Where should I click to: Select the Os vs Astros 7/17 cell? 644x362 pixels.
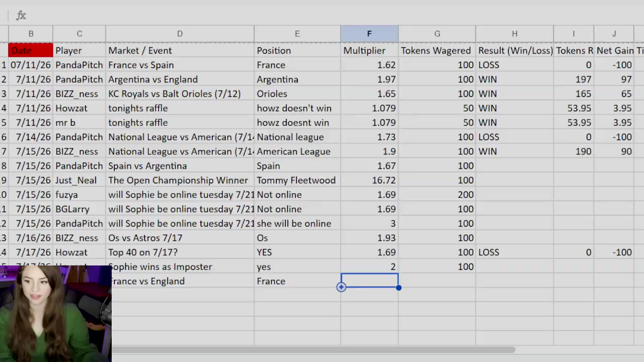(180, 238)
